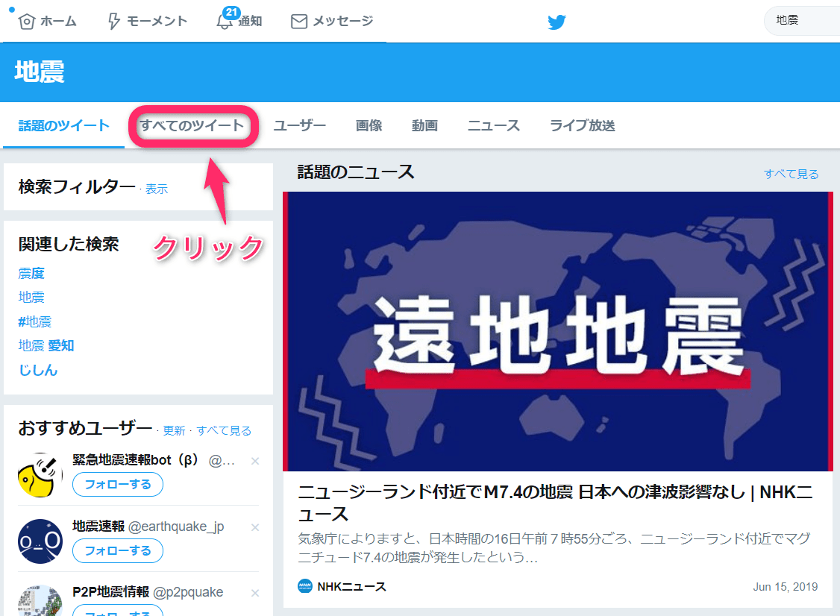Select the 画像 tab

[369, 126]
